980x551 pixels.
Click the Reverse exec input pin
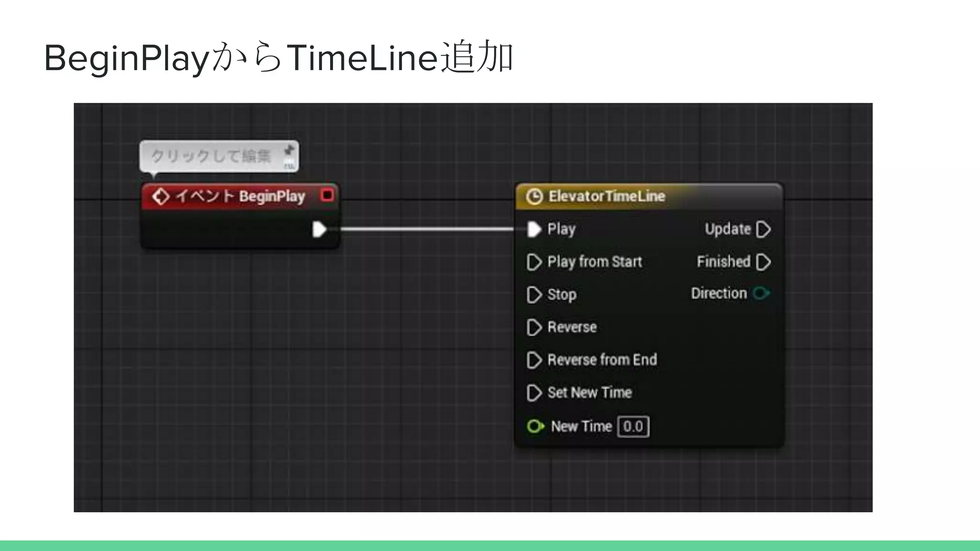coord(534,328)
